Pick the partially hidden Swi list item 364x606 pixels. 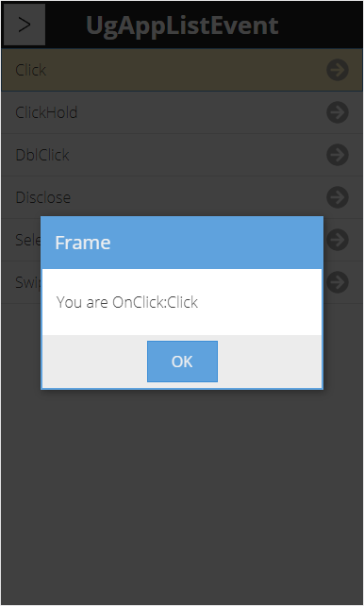pos(27,282)
